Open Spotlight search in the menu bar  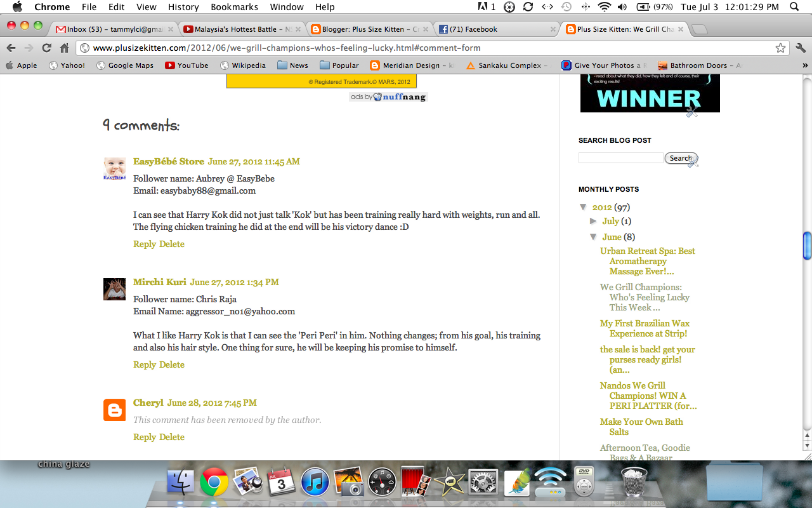point(794,7)
